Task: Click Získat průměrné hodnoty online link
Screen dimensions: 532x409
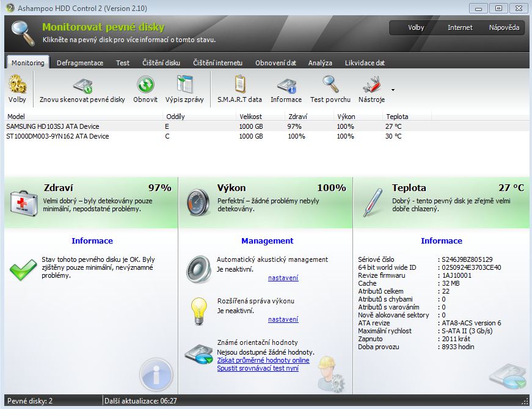Action: tap(263, 360)
